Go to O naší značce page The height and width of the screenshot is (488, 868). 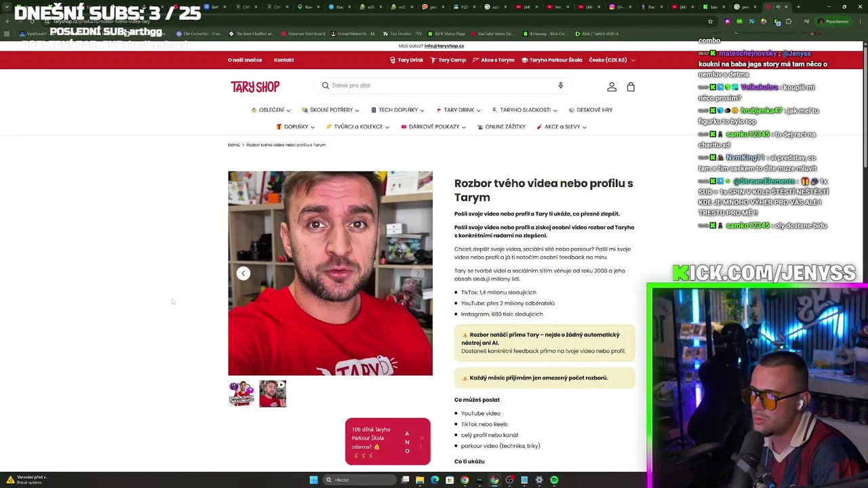pyautogui.click(x=245, y=60)
